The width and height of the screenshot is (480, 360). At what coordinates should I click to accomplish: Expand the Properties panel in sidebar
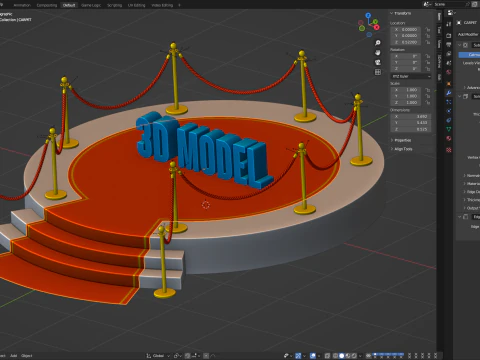401,140
